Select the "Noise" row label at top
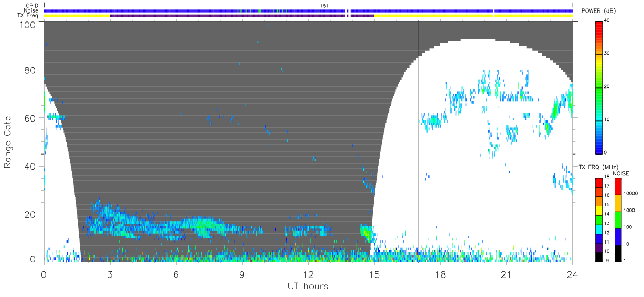The height and width of the screenshot is (297, 644). (32, 10)
